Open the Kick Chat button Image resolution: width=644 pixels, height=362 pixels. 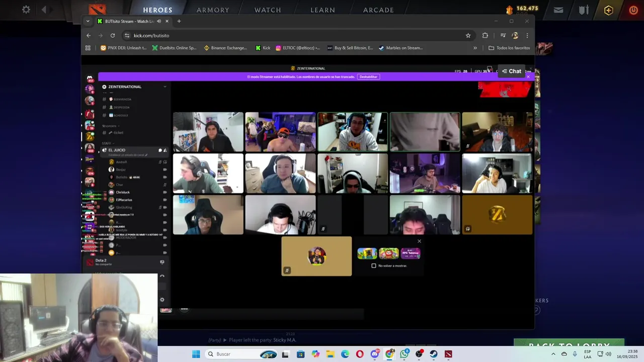(x=512, y=71)
